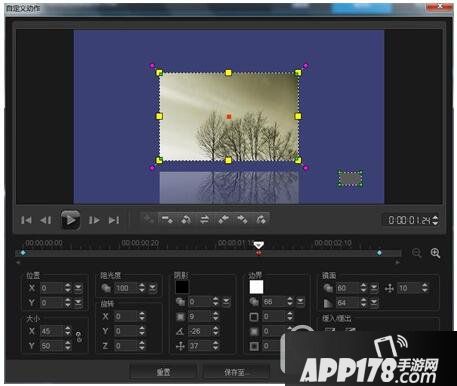The image size is (457, 386).
Task: Click the shadow blur value 9
Action: pyautogui.click(x=200, y=317)
